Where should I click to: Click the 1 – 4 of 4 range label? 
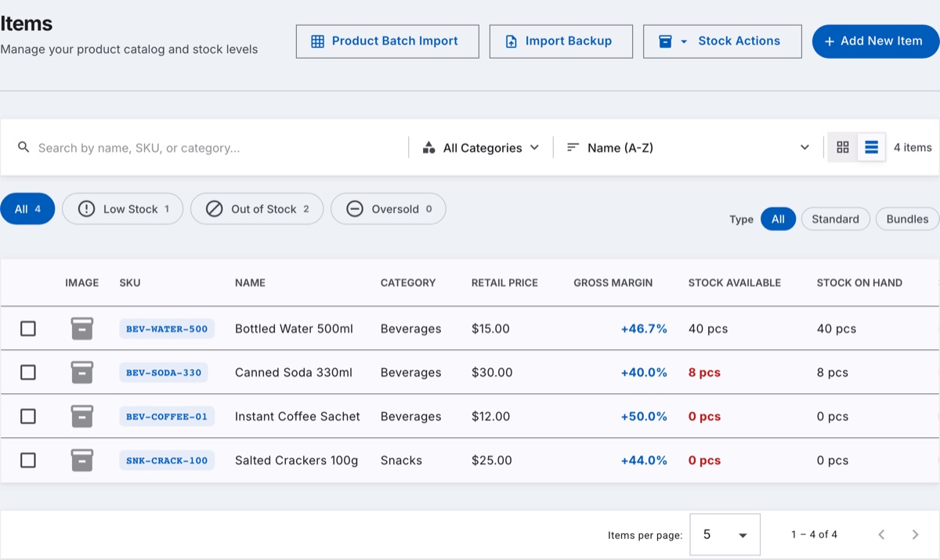814,535
